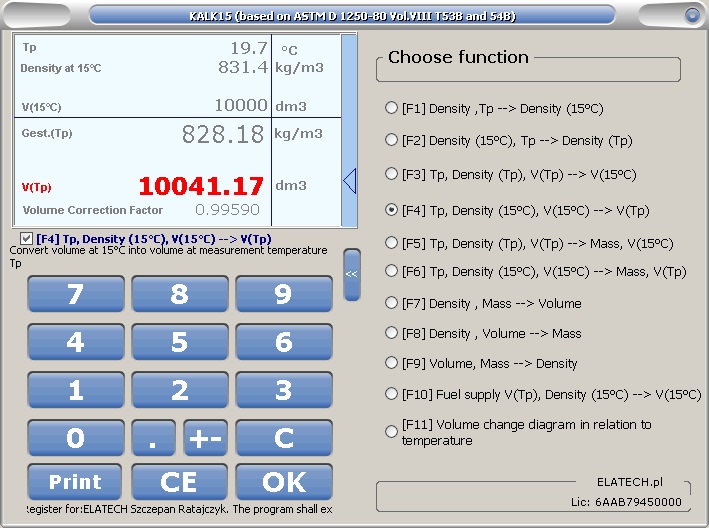Tap keypad digit 0
Viewport: 709px width, 528px height.
click(x=76, y=438)
